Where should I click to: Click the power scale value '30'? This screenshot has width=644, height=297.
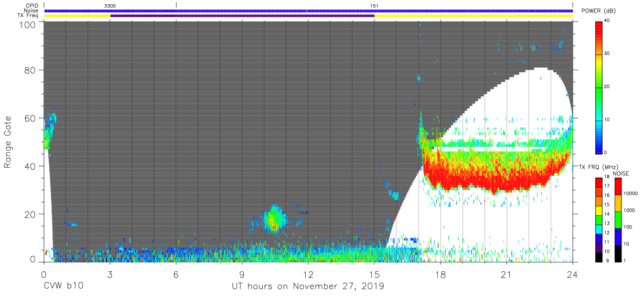pyautogui.click(x=607, y=53)
